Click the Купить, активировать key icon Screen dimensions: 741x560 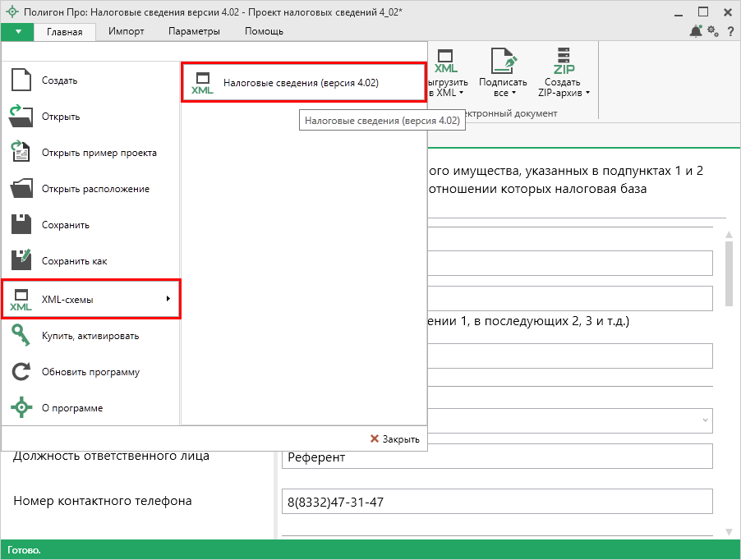[21, 335]
